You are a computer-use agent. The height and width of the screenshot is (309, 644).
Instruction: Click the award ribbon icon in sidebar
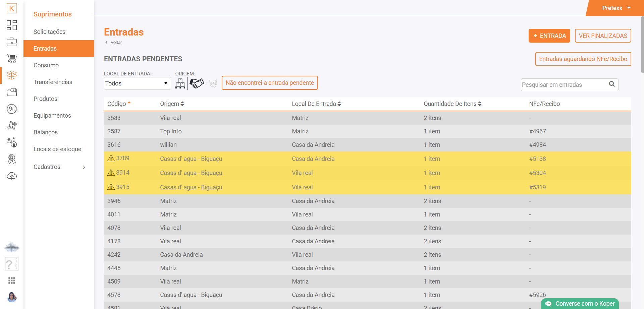pyautogui.click(x=12, y=159)
